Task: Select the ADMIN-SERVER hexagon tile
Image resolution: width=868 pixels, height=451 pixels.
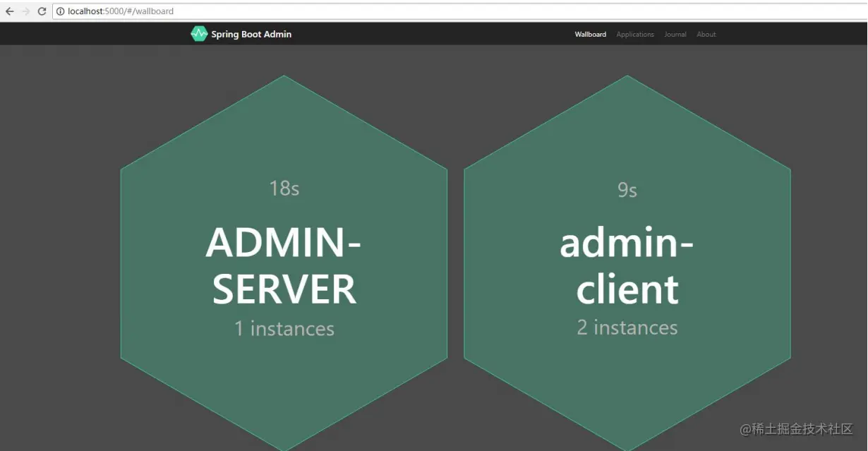Action: (284, 263)
